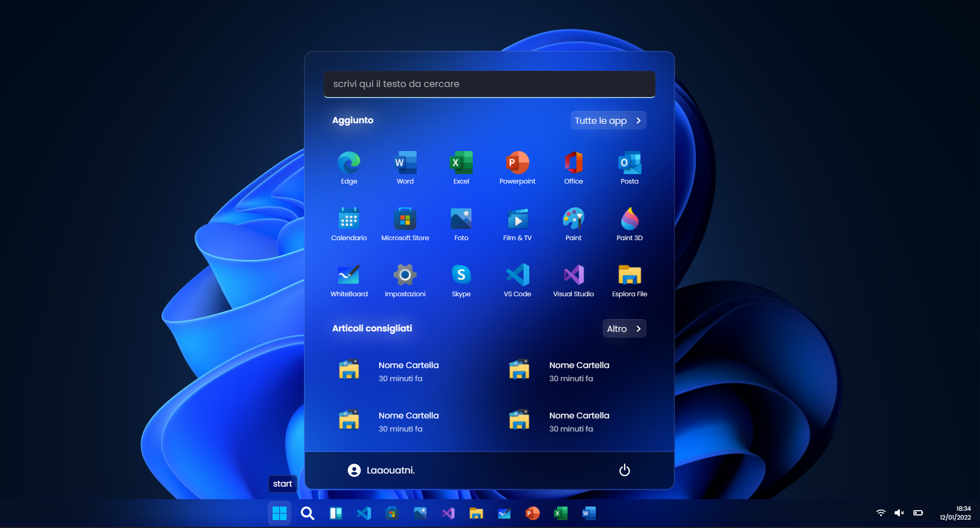Open taskbar search magnifier
This screenshot has height=528, width=980.
click(x=308, y=513)
